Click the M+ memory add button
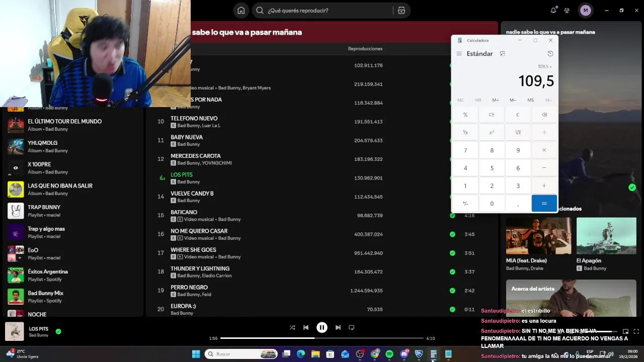This screenshot has width=644, height=362. 496,100
